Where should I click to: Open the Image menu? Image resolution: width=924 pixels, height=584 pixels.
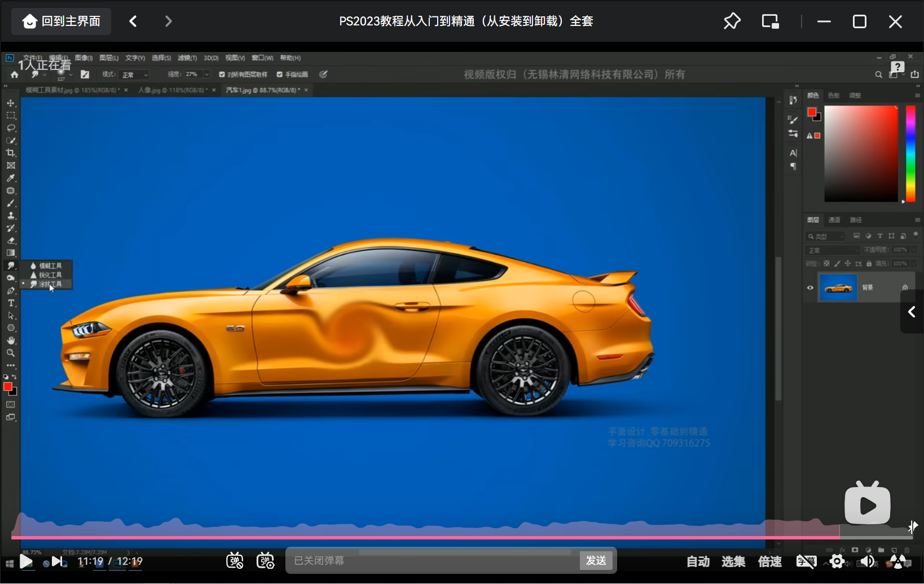pyautogui.click(x=83, y=58)
